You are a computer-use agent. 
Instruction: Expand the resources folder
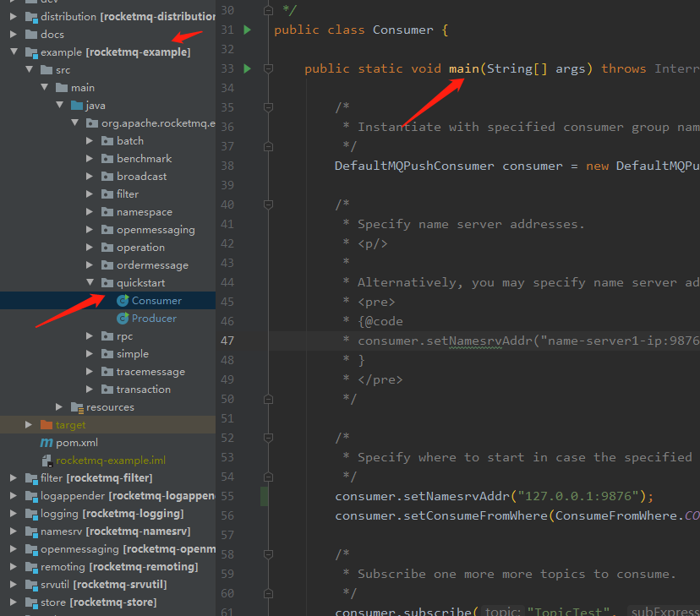click(59, 406)
